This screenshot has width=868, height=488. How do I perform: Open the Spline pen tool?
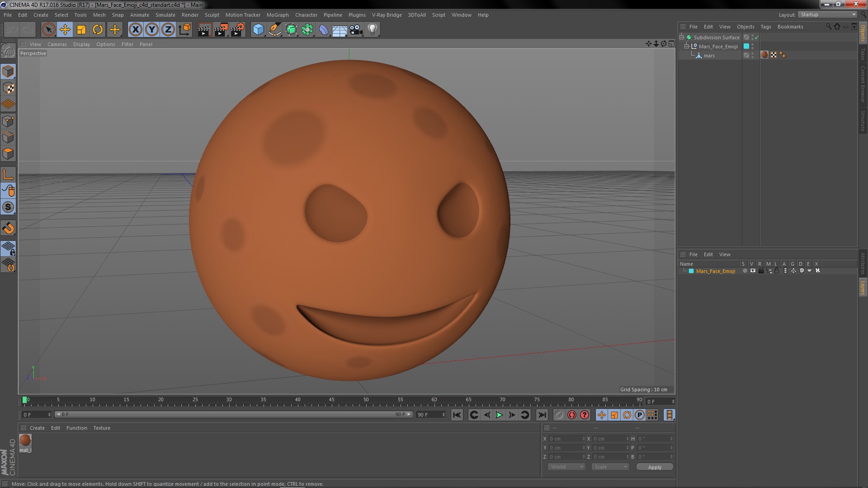point(274,30)
